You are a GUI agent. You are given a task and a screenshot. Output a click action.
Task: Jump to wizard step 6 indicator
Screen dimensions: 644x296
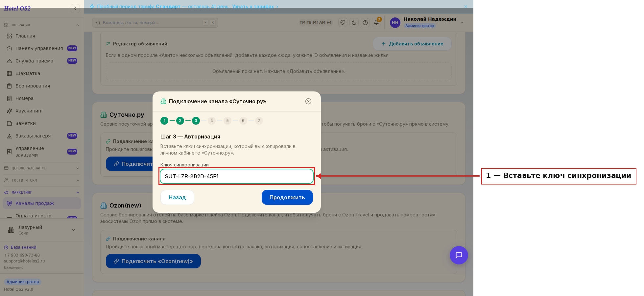243,121
